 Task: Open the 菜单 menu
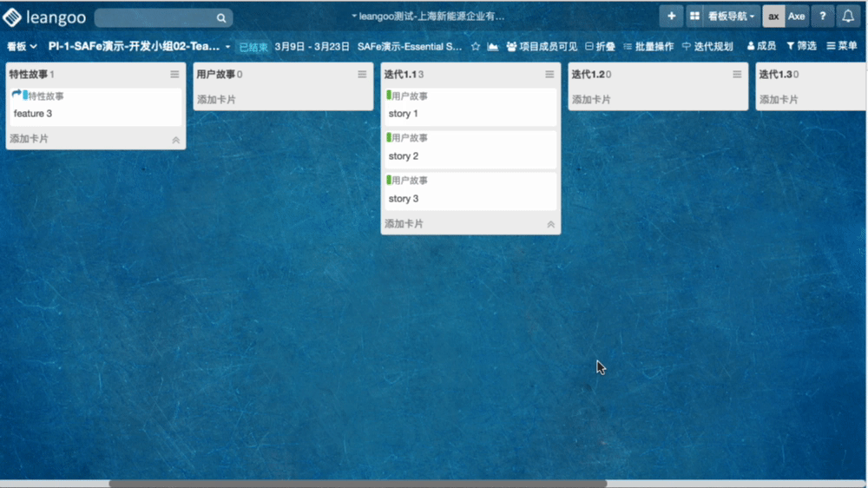pos(842,47)
